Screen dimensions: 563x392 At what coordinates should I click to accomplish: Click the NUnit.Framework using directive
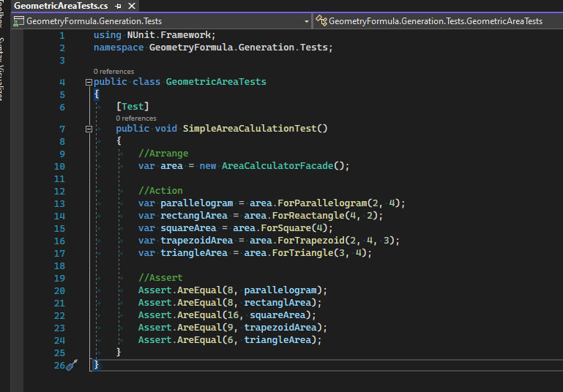coord(154,35)
